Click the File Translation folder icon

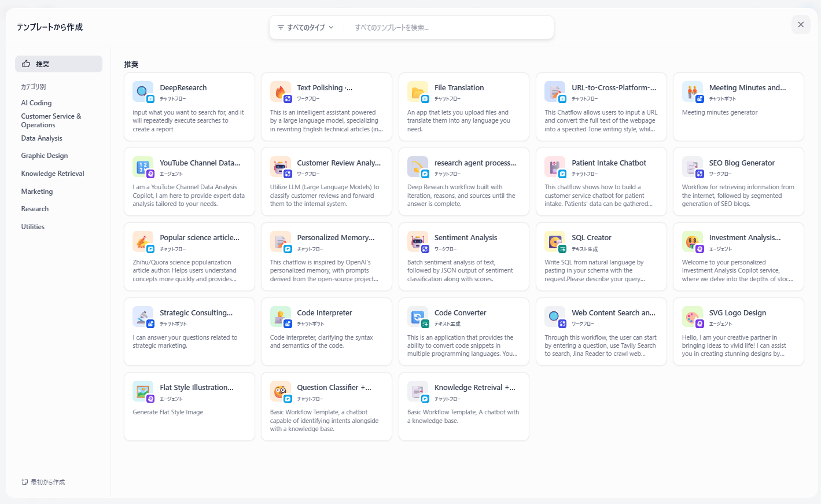coord(417,91)
